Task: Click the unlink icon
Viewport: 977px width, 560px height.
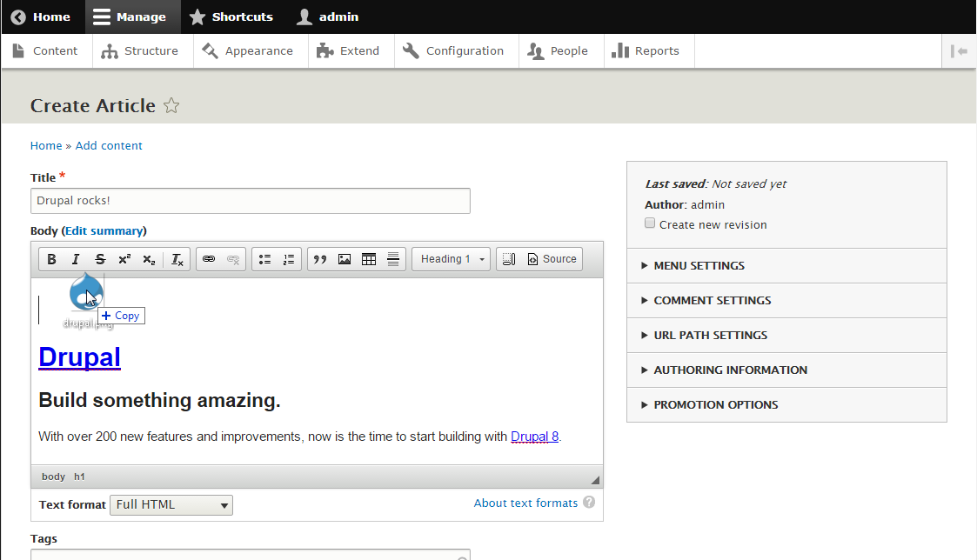Action: coord(233,259)
